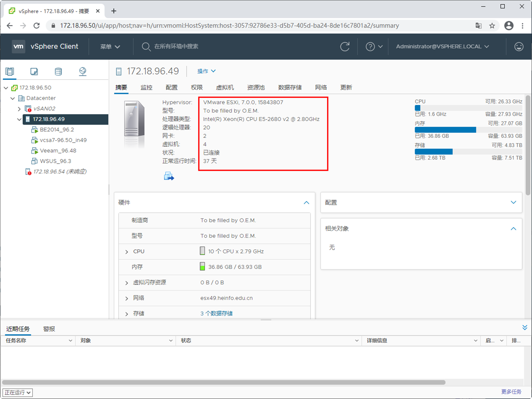Click the browser address bar URL
Viewport: 532px width, 399px height.
click(x=229, y=26)
